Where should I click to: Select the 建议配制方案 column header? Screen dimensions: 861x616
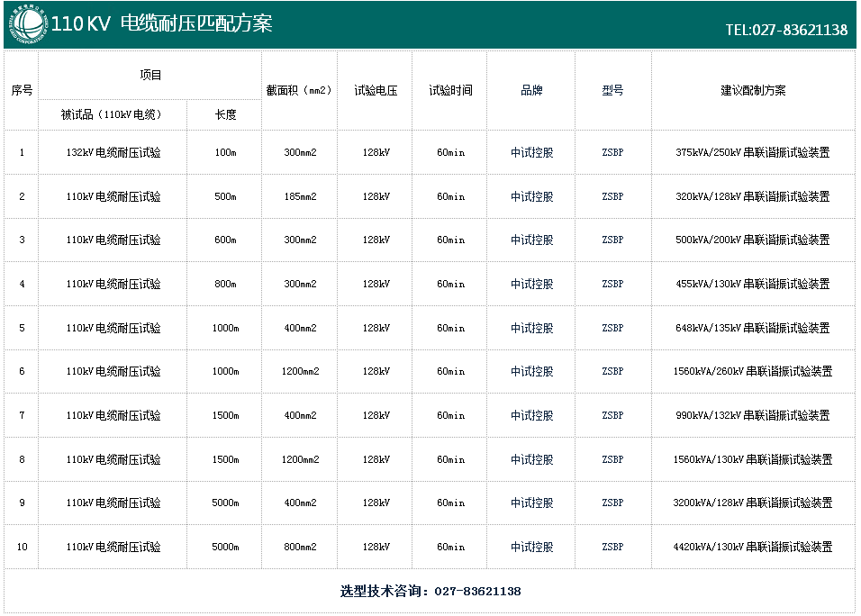pyautogui.click(x=753, y=90)
